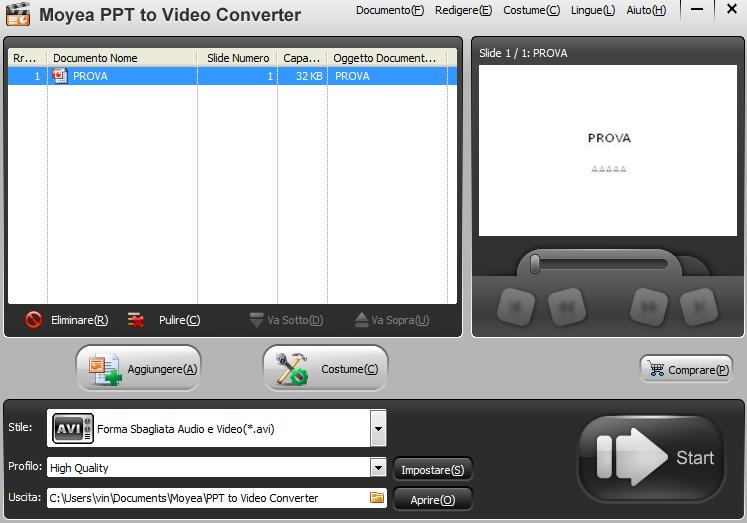
Task: Click the PowerPoint file icon beside PROVA
Action: (60, 76)
